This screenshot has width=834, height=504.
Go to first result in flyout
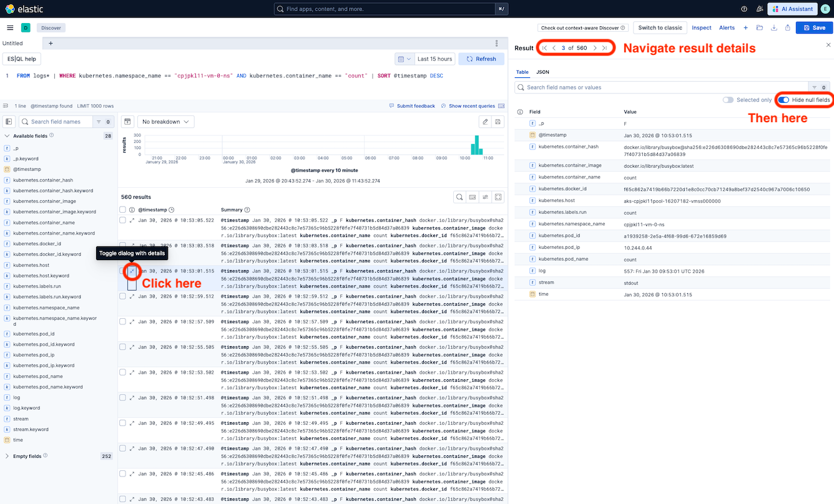(544, 48)
